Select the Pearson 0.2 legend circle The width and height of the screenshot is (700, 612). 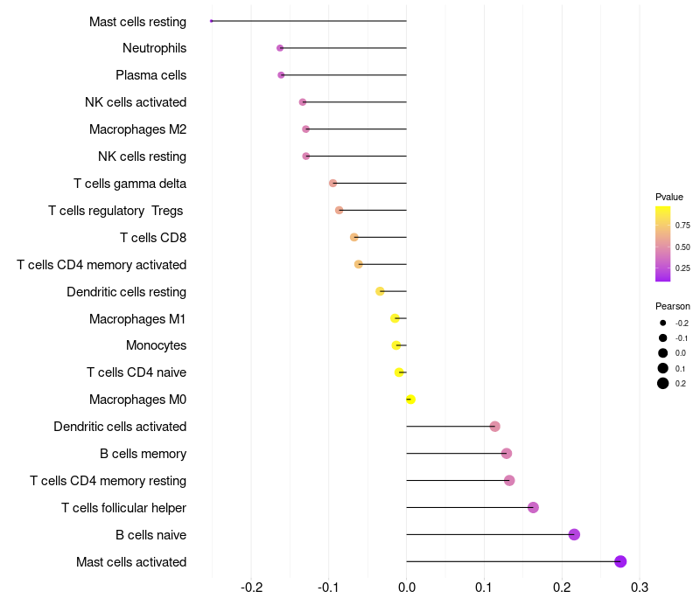(663, 383)
